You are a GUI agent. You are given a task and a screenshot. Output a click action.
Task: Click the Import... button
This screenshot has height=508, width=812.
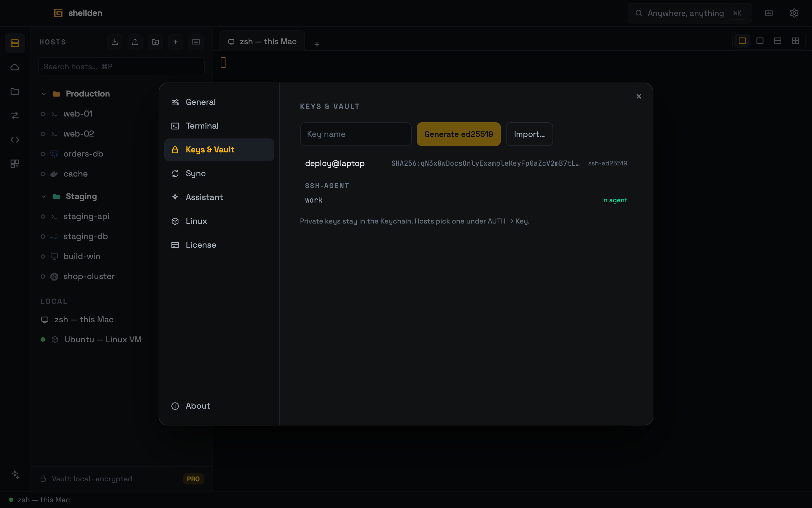[x=529, y=134]
